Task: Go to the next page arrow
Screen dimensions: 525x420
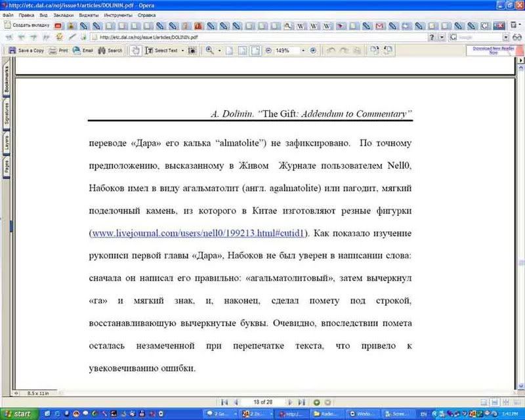Action: [291, 402]
